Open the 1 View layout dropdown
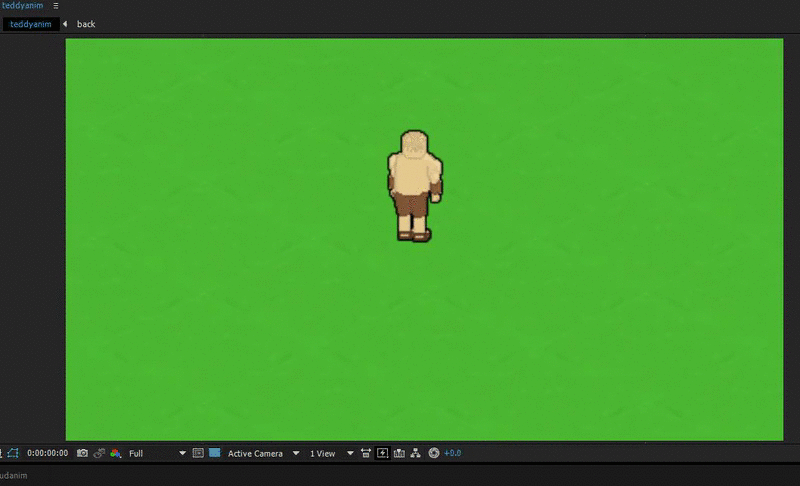 tap(331, 453)
